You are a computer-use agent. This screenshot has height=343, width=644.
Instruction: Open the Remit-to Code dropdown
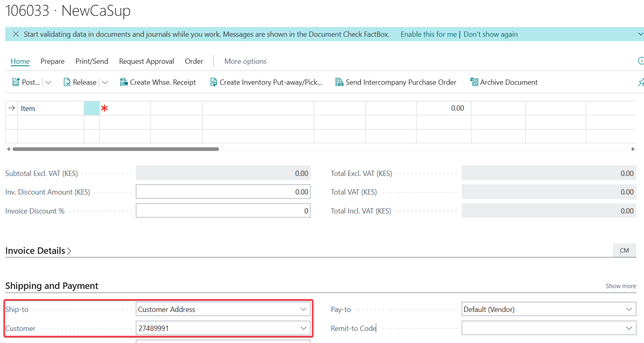click(629, 328)
